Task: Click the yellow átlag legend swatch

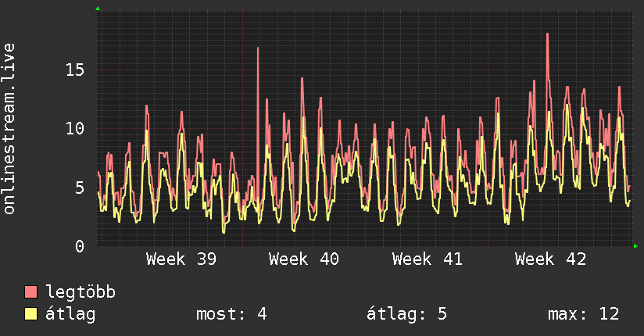Action: [30, 313]
